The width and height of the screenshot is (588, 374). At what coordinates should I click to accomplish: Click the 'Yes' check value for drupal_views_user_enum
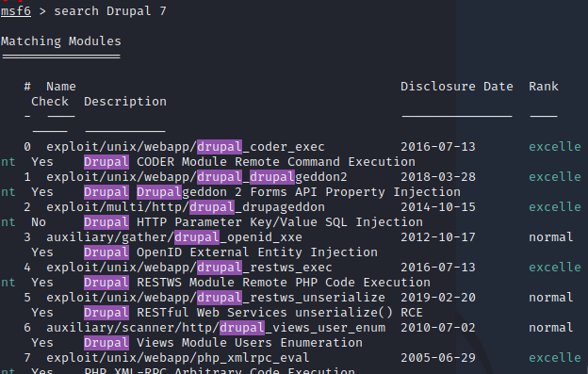42,343
